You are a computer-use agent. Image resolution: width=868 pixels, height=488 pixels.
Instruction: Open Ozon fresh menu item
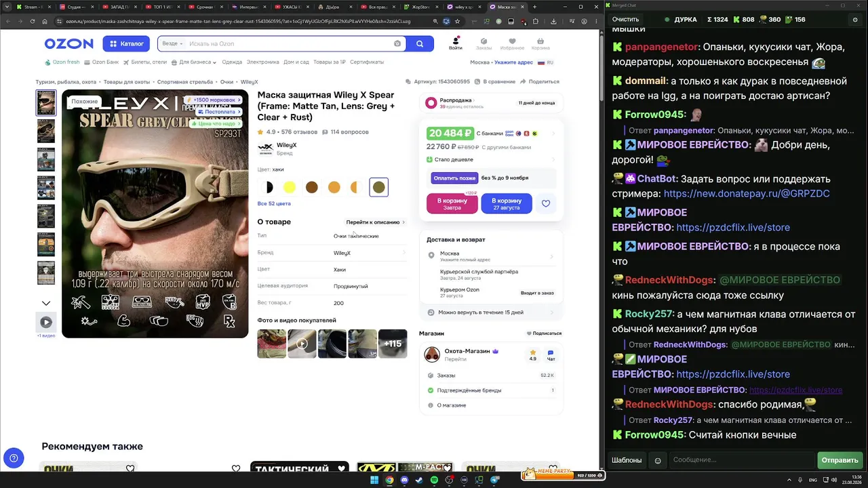[x=62, y=62]
